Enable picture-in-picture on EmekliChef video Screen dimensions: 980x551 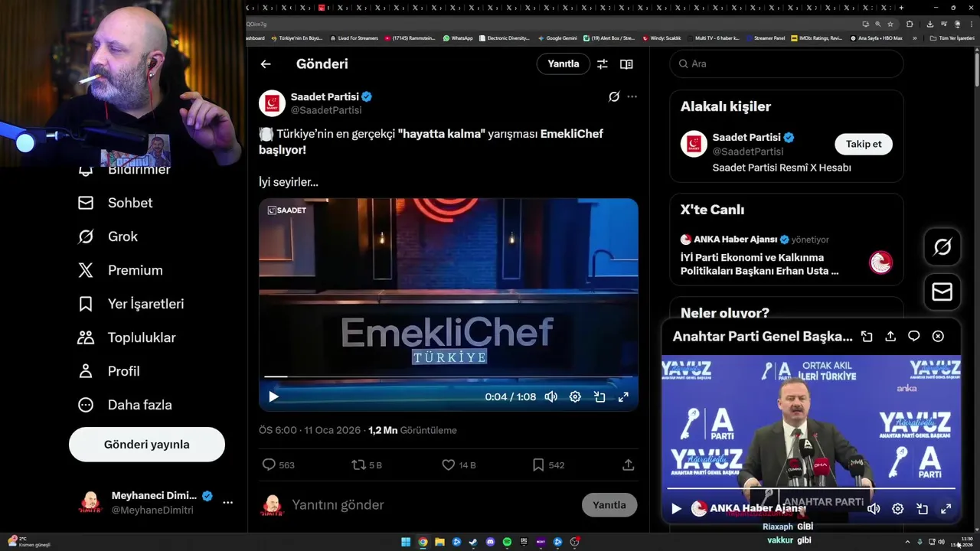(x=599, y=396)
